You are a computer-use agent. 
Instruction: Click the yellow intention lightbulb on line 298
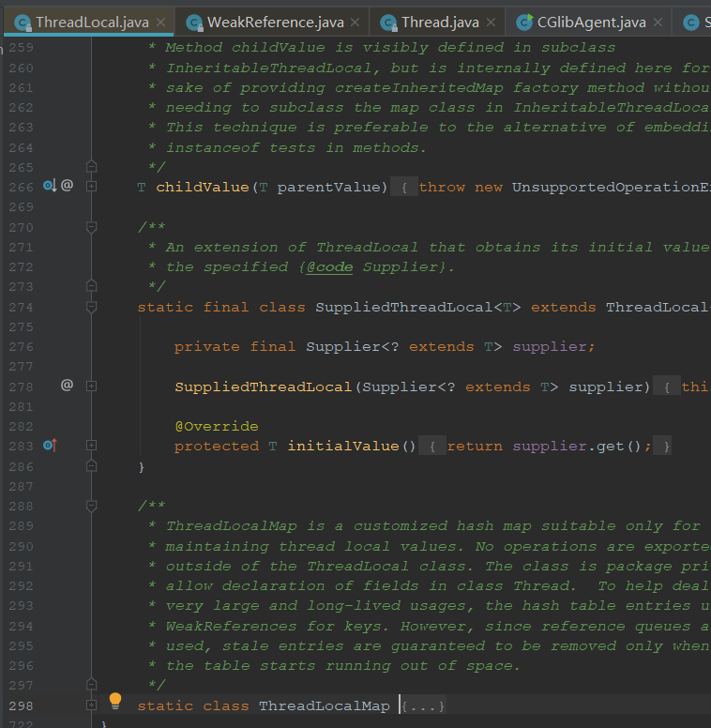pos(115,701)
